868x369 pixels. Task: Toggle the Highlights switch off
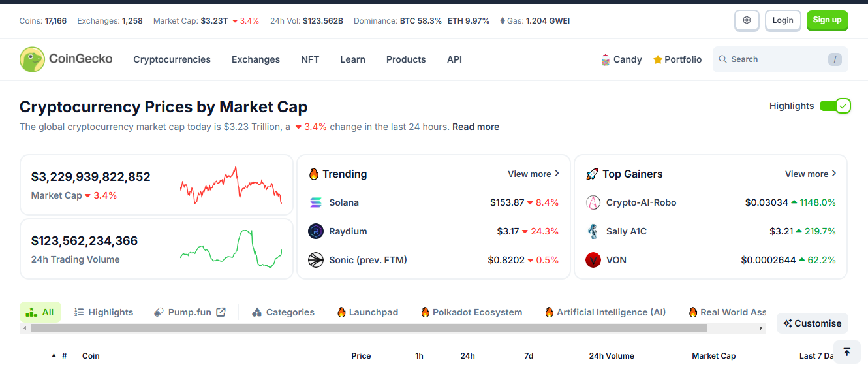(835, 106)
